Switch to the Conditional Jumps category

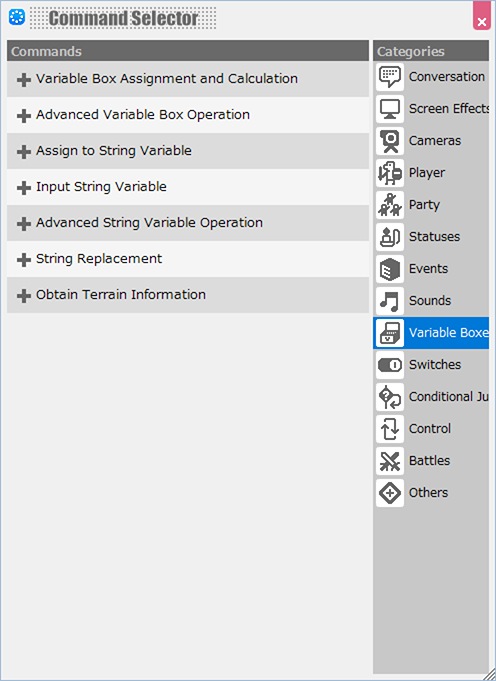[431, 397]
